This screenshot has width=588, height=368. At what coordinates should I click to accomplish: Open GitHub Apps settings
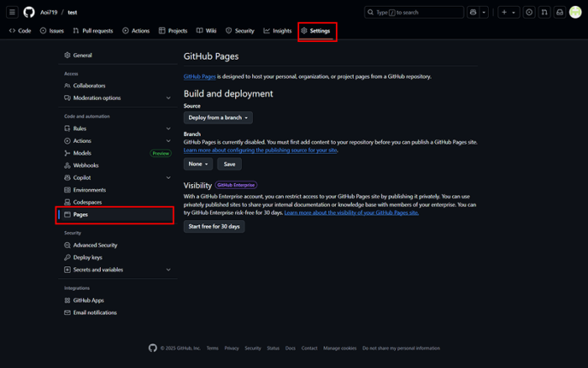point(118,301)
